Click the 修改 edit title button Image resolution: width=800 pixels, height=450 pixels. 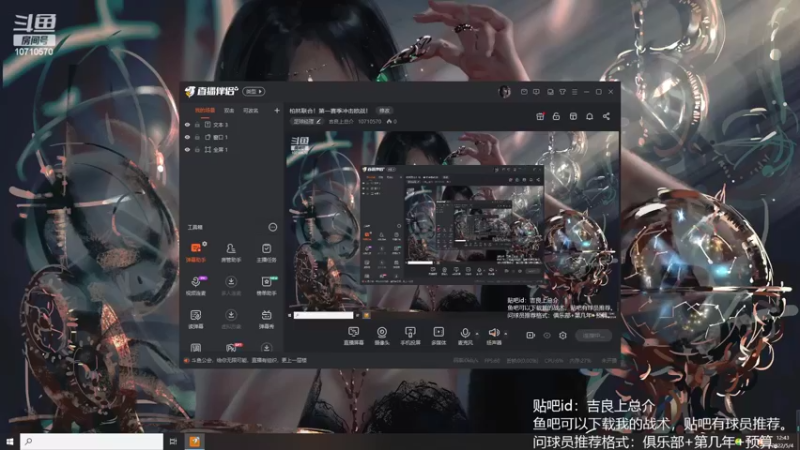384,111
